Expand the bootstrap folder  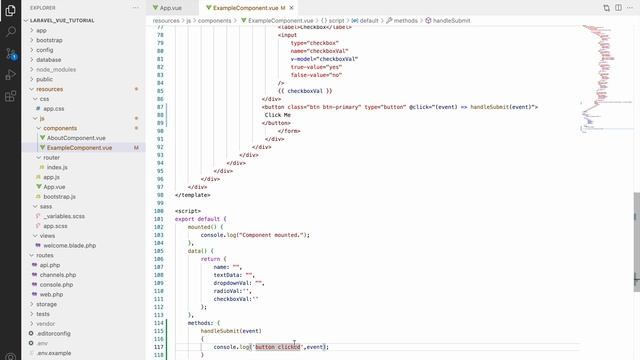click(49, 40)
